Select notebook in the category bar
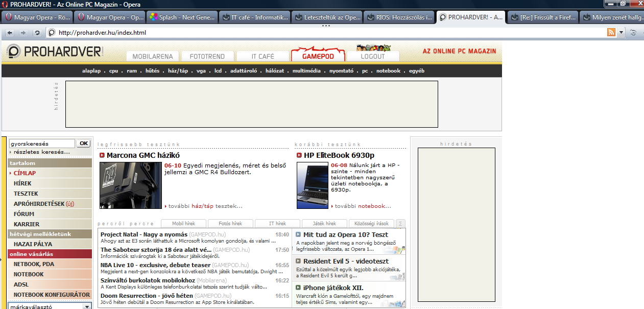Viewport: 644px width, 309px height. point(388,71)
